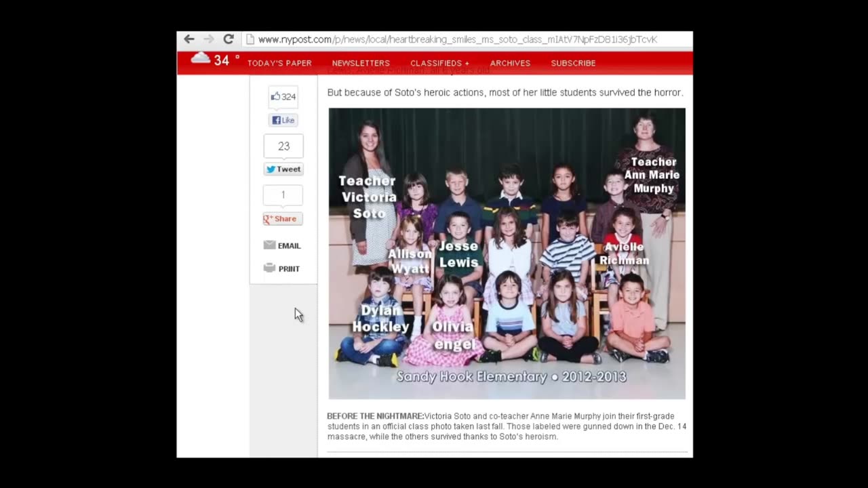Reload the page with the refresh icon
Image resolution: width=868 pixels, height=488 pixels.
tap(229, 39)
